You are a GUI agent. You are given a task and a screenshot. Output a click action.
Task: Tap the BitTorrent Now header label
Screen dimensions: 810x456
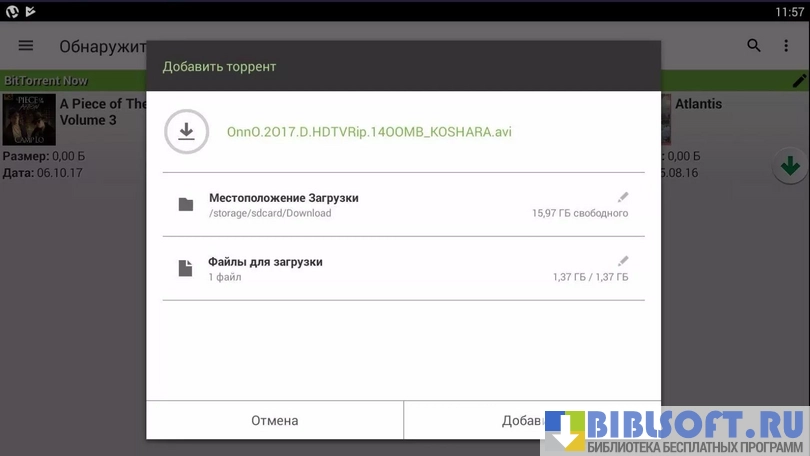46,81
